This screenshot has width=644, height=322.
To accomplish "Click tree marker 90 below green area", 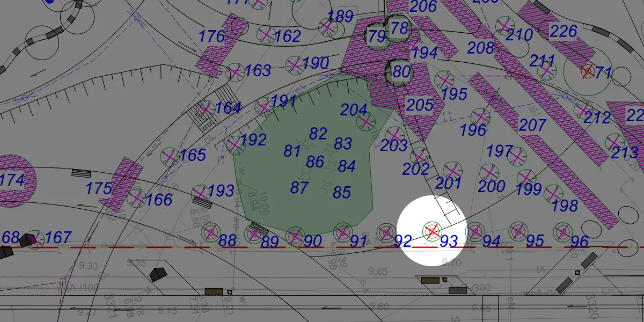I will point(295,235).
